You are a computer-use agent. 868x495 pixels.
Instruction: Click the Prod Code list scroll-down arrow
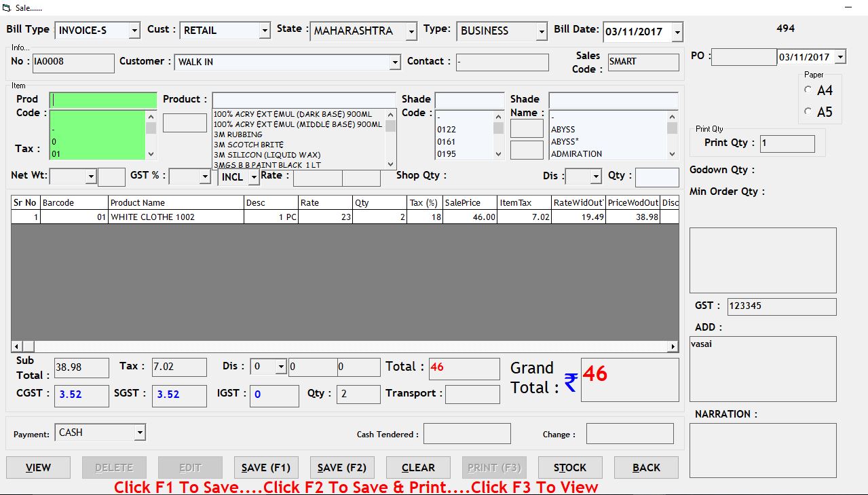click(151, 153)
